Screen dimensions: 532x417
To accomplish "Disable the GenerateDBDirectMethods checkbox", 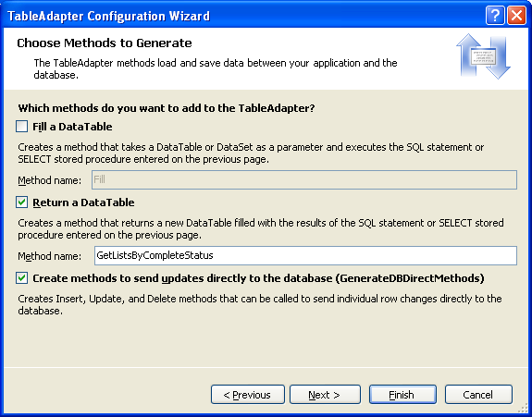I will pyautogui.click(x=21, y=278).
